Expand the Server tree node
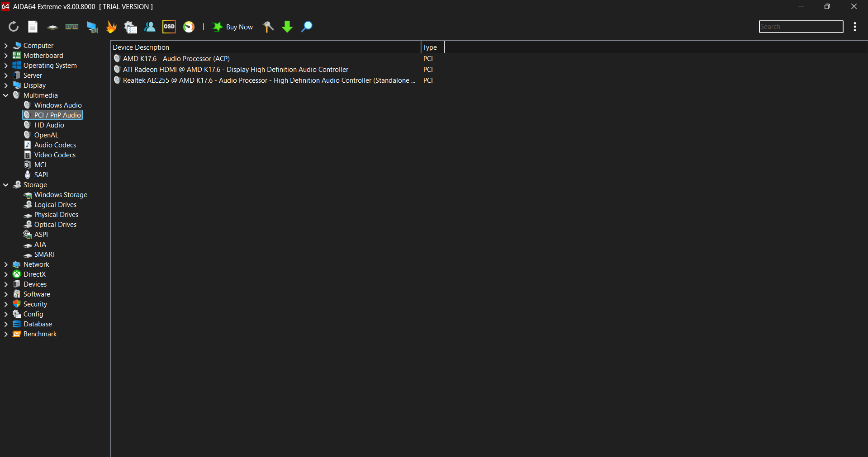This screenshot has height=457, width=868. (6, 75)
